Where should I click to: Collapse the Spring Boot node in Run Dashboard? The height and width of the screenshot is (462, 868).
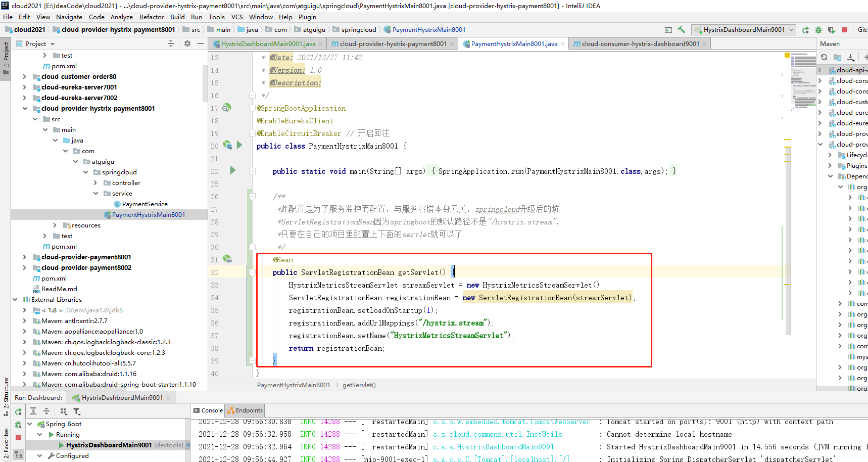click(x=29, y=424)
